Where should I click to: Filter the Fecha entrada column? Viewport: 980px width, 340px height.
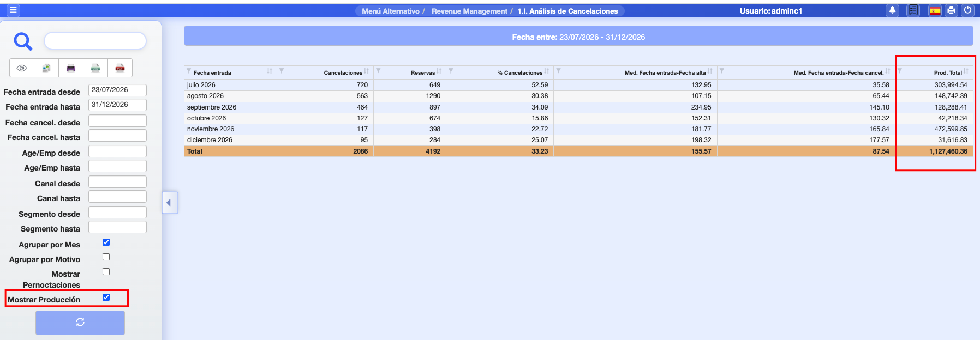189,71
